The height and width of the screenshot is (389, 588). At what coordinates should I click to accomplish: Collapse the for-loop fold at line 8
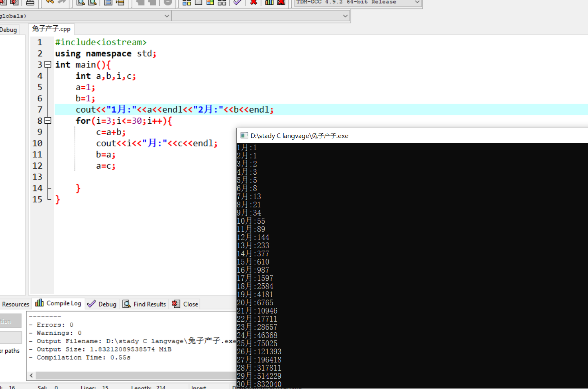point(48,121)
